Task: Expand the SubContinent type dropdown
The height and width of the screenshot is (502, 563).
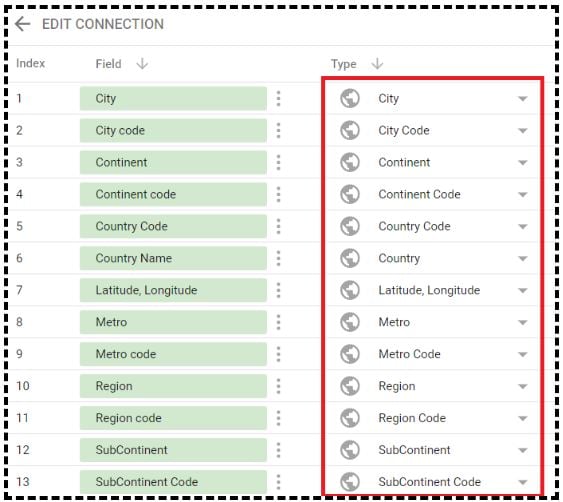Action: (523, 450)
